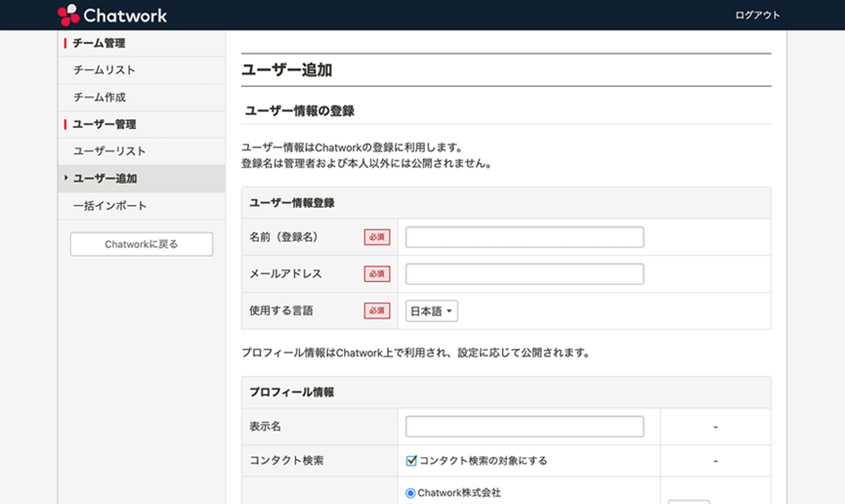Viewport: 845px width, 504px height.
Task: Click the Chatwork logo icon
Action: pos(68,15)
